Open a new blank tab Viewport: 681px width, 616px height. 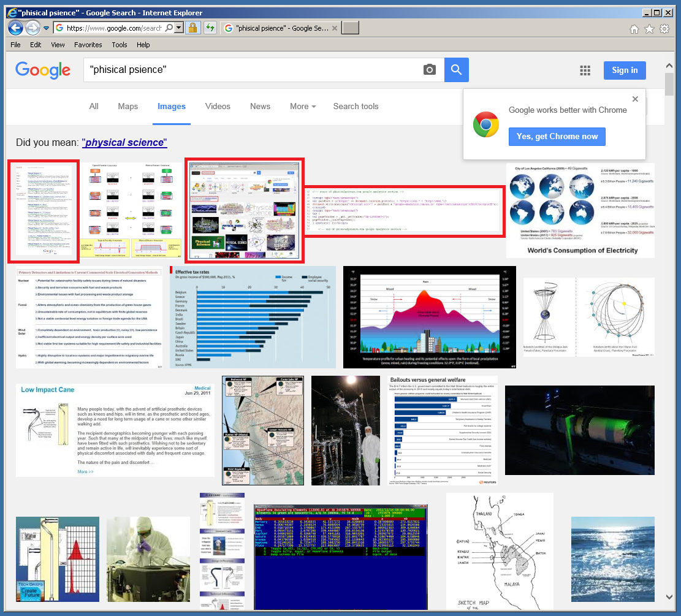point(350,28)
